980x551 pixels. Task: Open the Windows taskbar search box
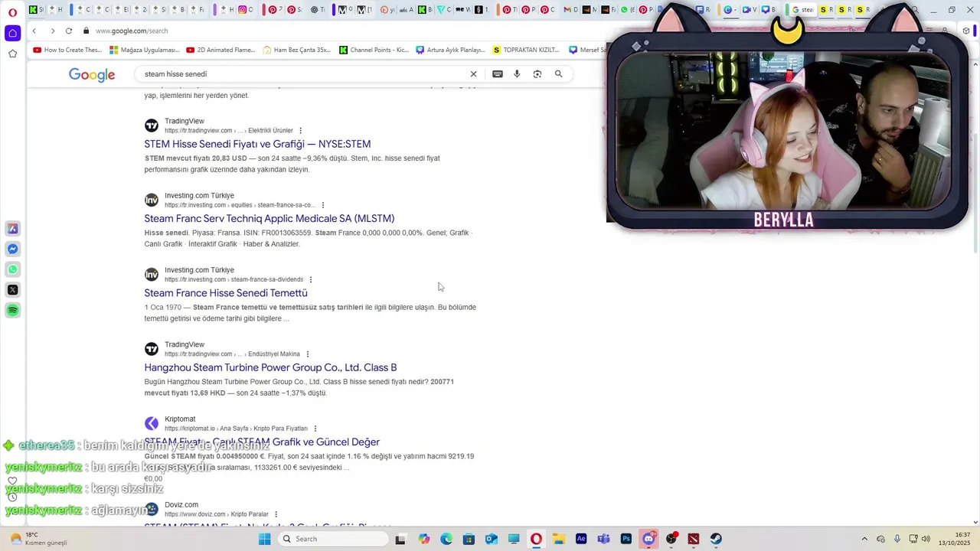[x=332, y=539]
